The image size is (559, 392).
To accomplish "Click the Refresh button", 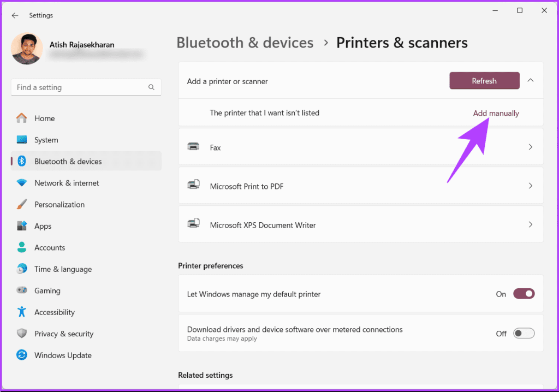I will coord(484,80).
